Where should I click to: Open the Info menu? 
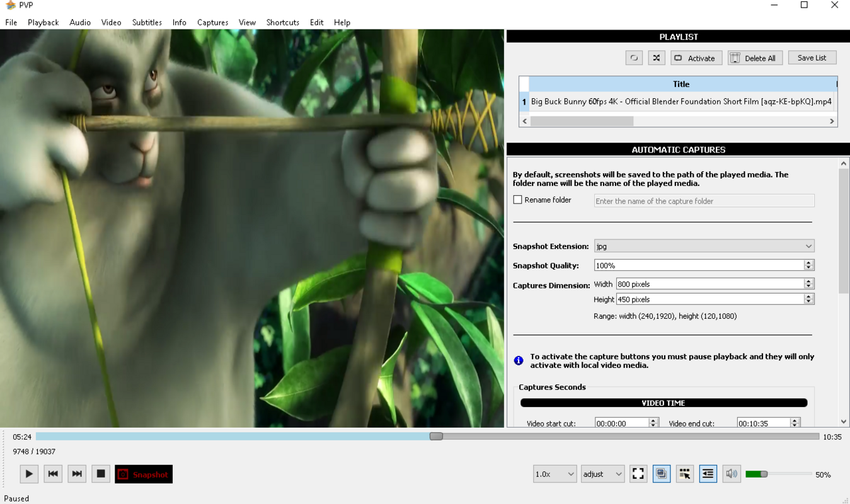180,22
